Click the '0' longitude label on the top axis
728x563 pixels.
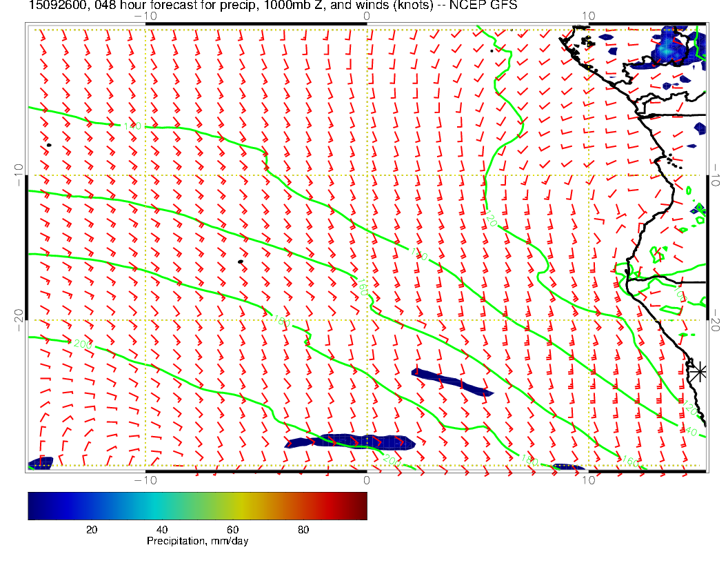pos(367,17)
